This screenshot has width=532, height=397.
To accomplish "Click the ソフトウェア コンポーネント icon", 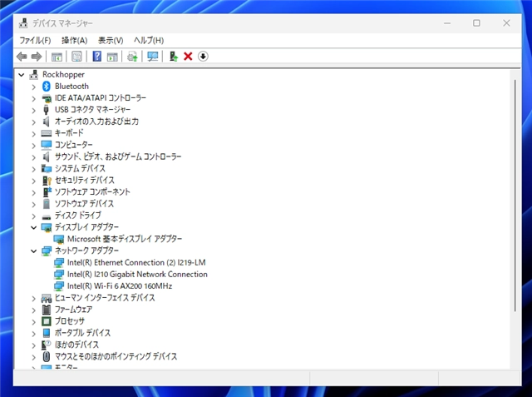I will pyautogui.click(x=47, y=192).
